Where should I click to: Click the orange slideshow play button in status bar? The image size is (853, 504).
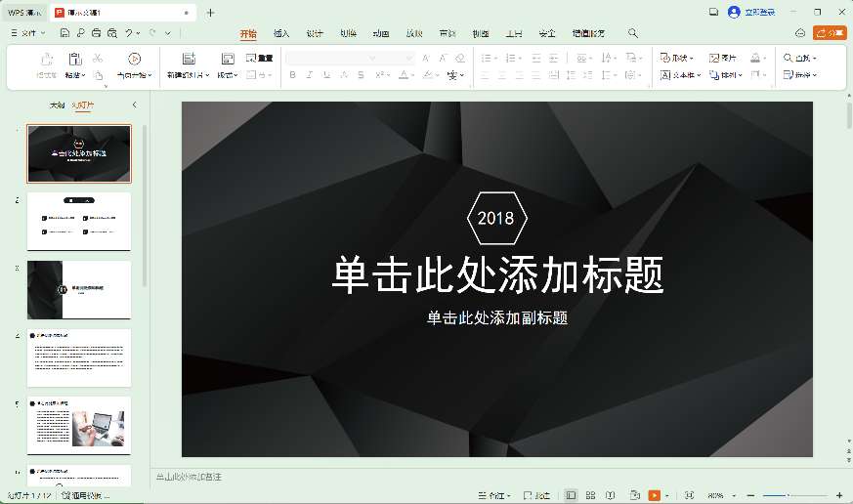coord(655,495)
